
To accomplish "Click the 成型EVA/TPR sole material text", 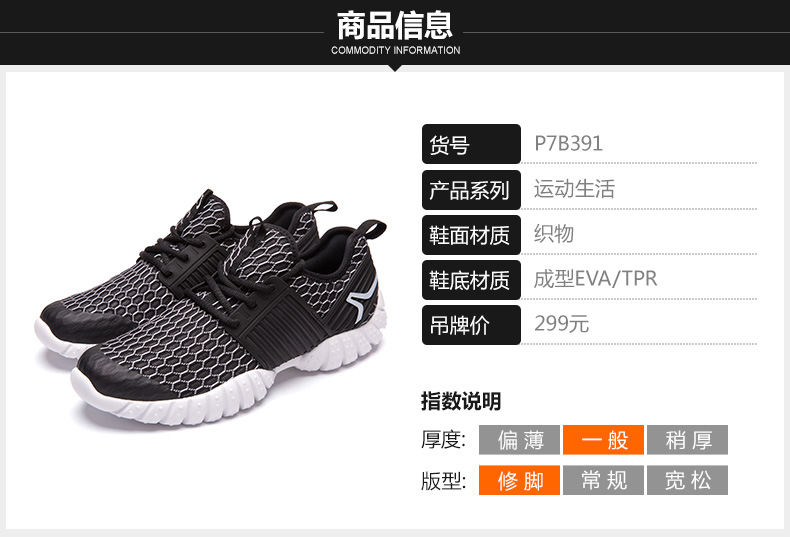I will [596, 279].
